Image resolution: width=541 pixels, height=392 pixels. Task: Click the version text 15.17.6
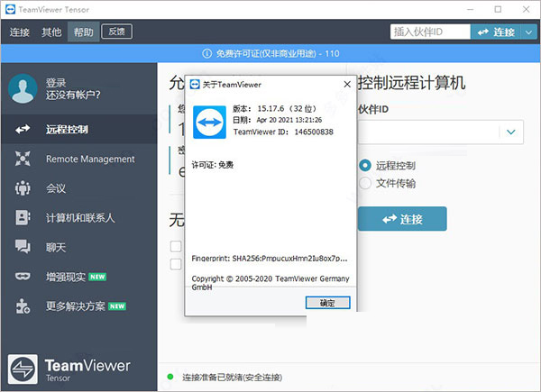pyautogui.click(x=270, y=109)
